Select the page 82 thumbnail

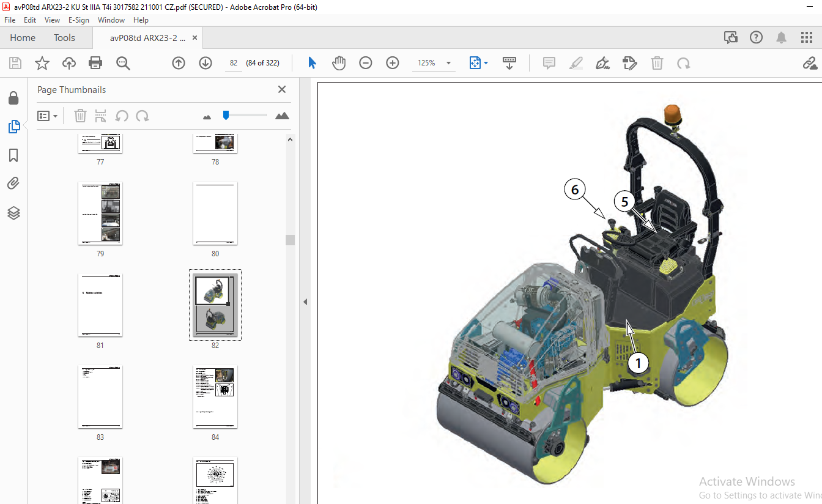215,305
